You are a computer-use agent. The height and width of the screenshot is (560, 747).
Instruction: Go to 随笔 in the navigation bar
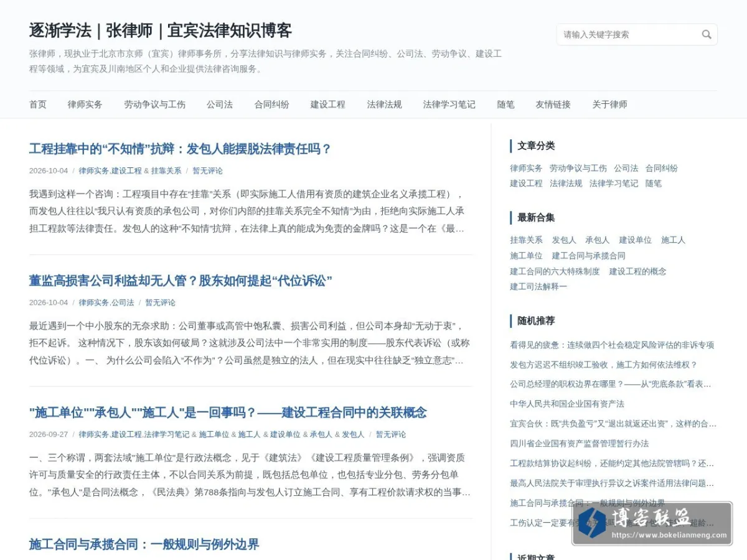[x=505, y=105]
